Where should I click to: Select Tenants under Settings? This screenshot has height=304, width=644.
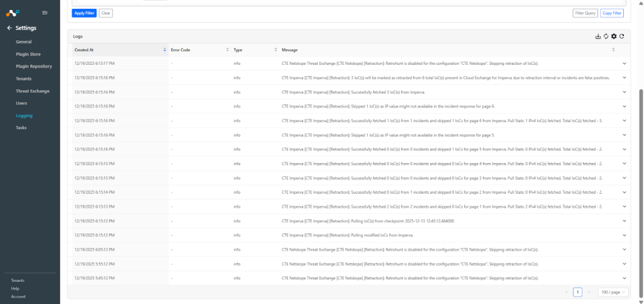click(x=24, y=79)
